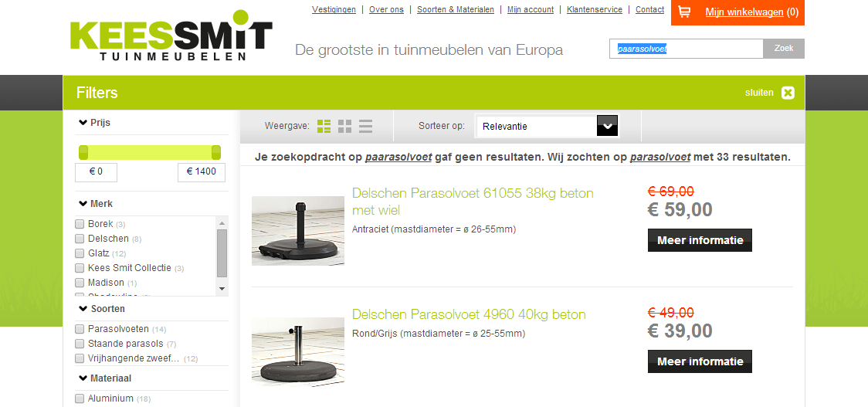Image resolution: width=868 pixels, height=407 pixels.
Task: Close the Filters panel with X icon
Action: tap(788, 93)
